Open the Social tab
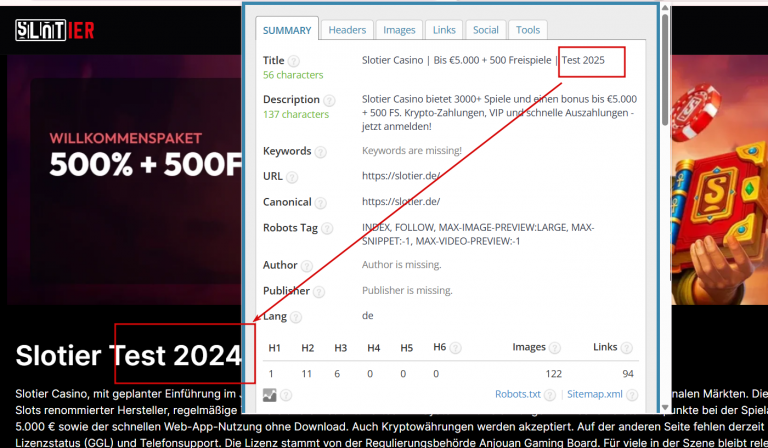This screenshot has width=768, height=448. coord(485,30)
